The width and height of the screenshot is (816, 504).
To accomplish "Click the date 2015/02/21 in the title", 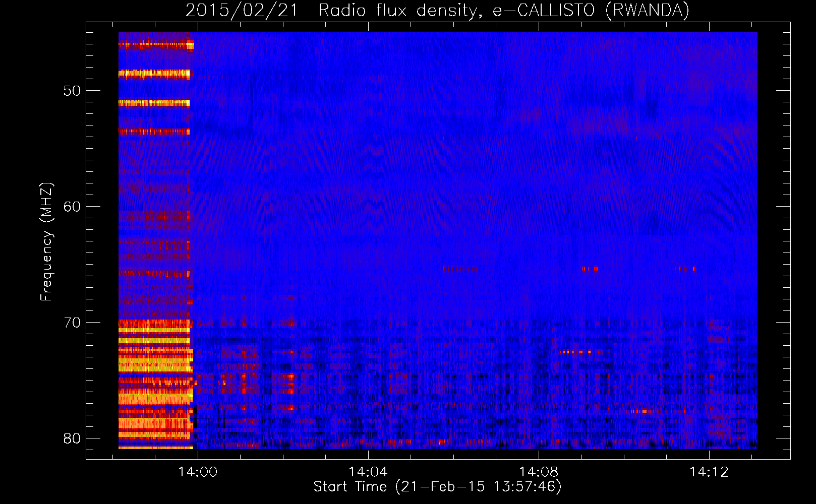I will pos(242,10).
